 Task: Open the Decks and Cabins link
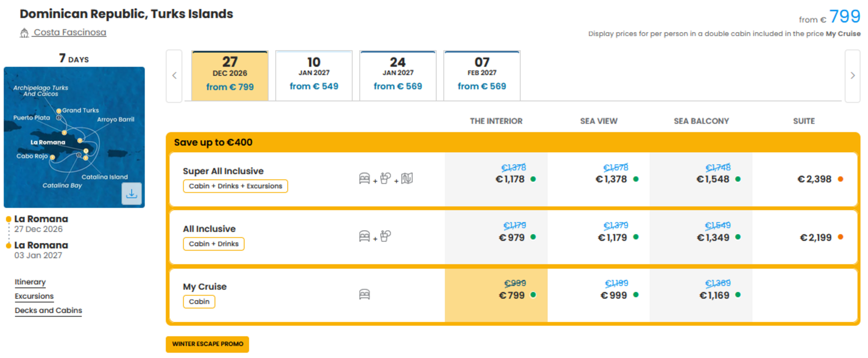point(48,311)
